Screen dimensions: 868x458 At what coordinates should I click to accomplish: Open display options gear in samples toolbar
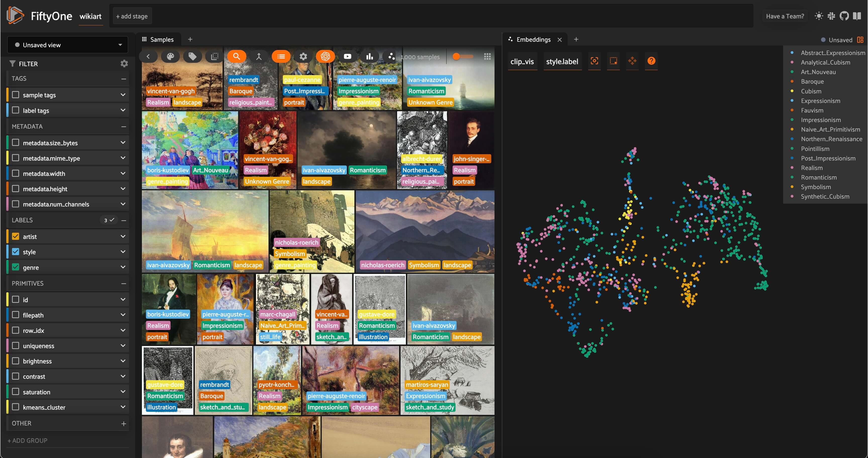tap(303, 56)
